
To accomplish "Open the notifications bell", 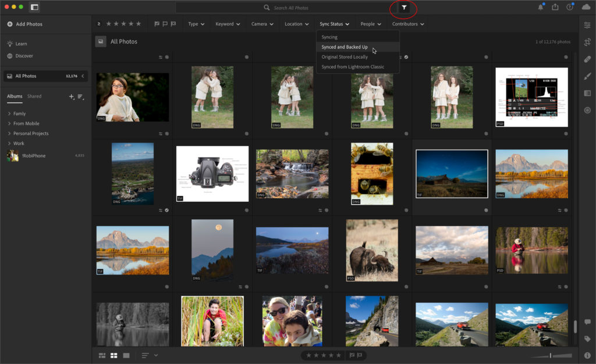I will point(541,7).
